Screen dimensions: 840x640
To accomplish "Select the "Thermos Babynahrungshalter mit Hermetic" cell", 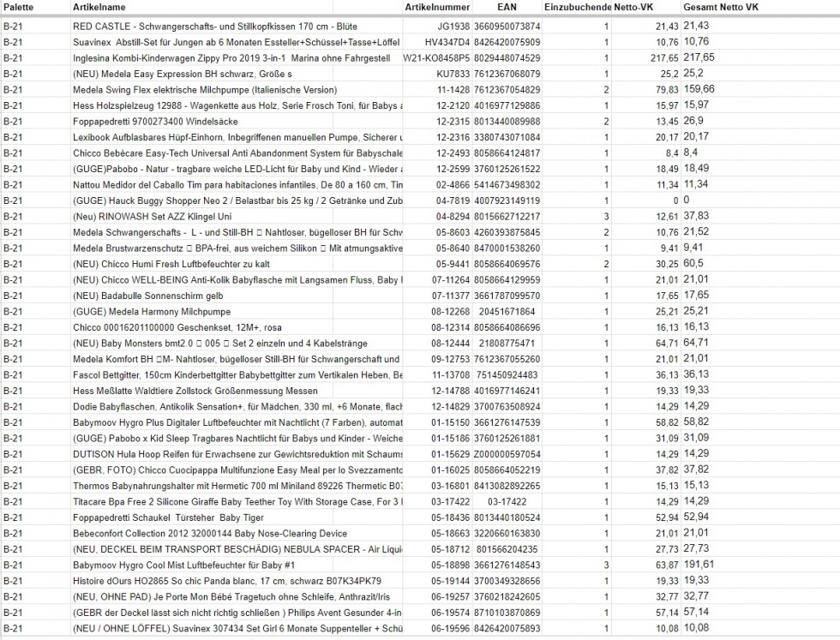I will (238, 486).
